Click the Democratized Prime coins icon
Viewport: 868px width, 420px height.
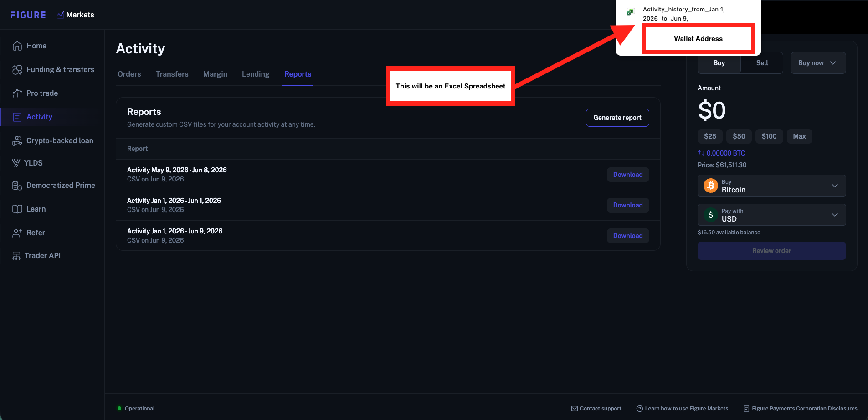(x=17, y=186)
